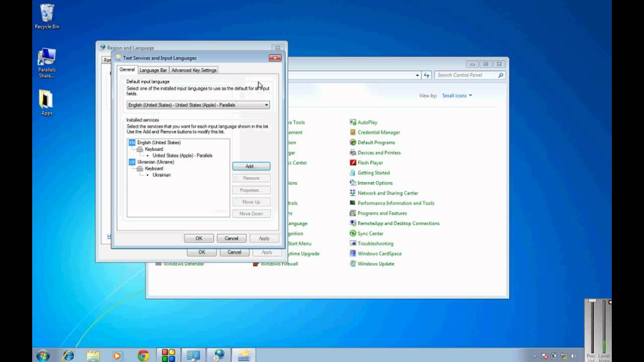Cancel the Text Services and Input Languages dialog
The height and width of the screenshot is (362, 644).
coord(231,238)
